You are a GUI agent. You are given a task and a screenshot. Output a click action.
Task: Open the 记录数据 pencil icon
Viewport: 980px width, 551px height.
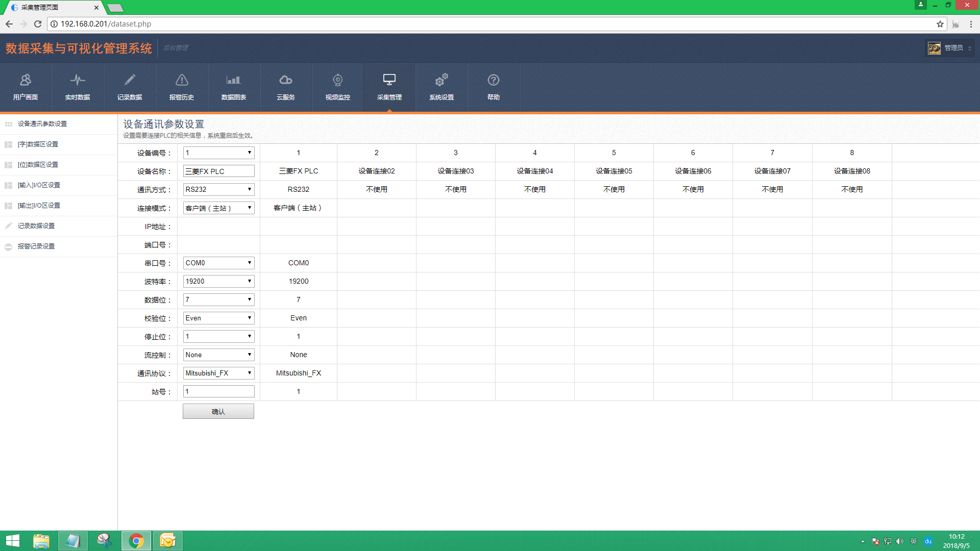point(130,80)
